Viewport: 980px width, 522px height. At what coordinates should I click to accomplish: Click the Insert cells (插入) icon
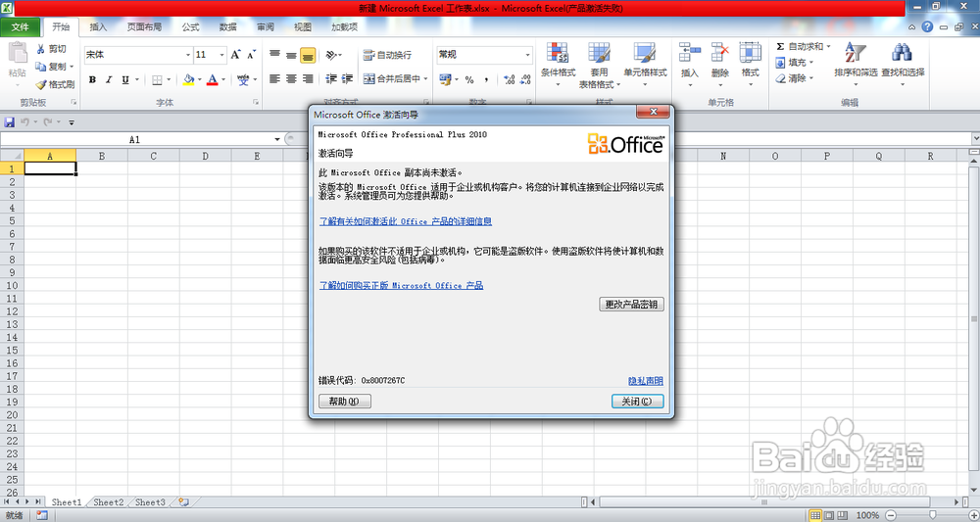click(690, 53)
